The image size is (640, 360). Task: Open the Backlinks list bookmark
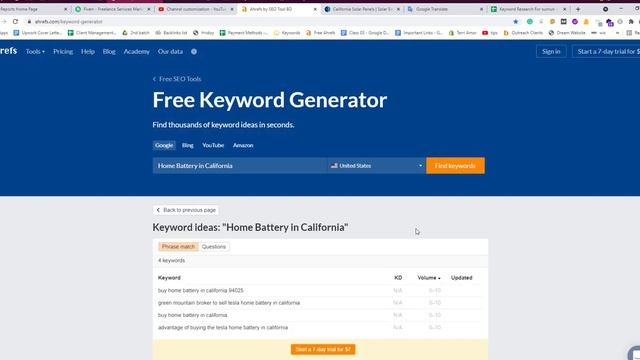point(171,33)
